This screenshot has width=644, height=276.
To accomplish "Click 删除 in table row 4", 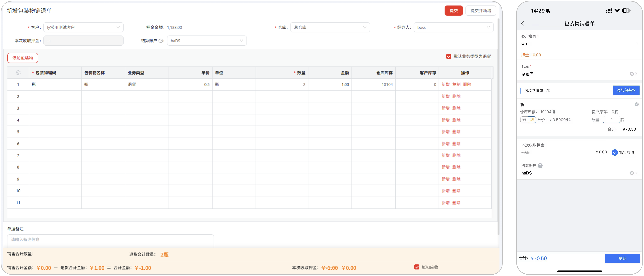I will (456, 120).
